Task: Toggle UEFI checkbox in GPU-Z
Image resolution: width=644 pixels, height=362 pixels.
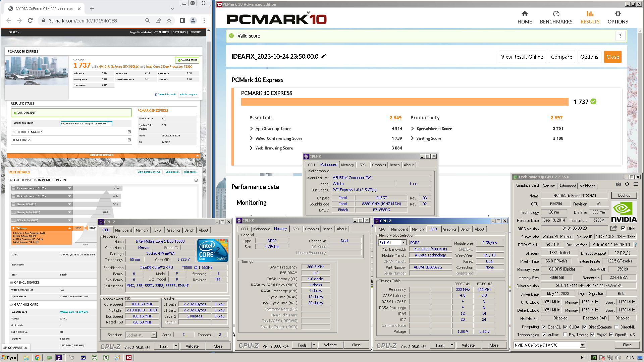Action: coord(623,228)
